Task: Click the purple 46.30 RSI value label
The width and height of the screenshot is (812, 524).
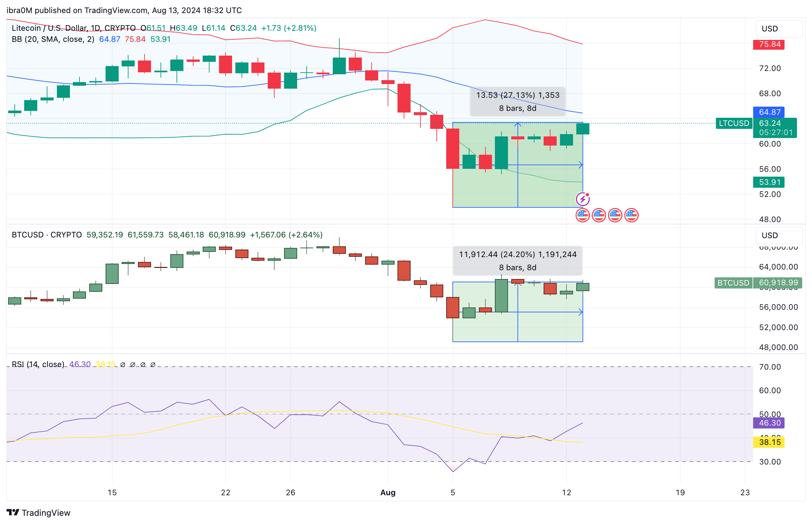Action: [769, 423]
